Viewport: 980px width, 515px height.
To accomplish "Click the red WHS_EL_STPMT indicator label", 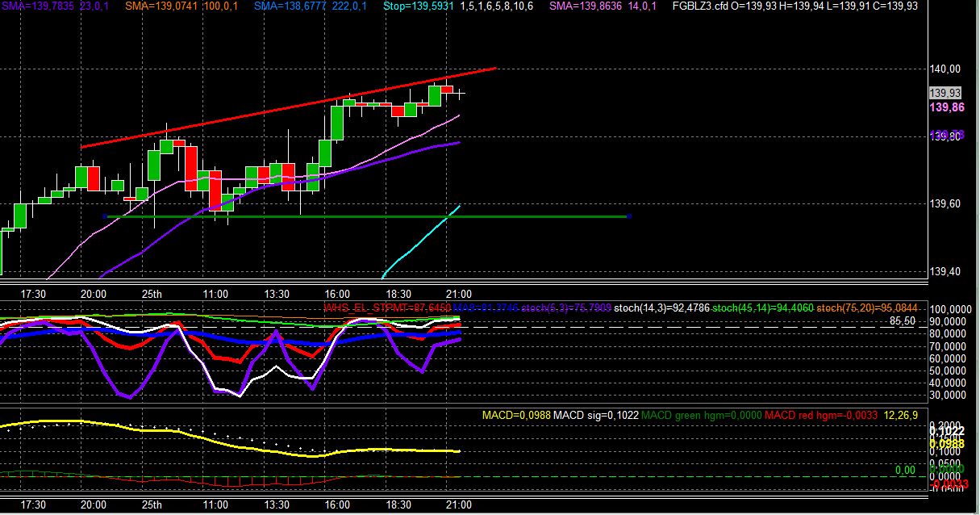I will pos(386,308).
